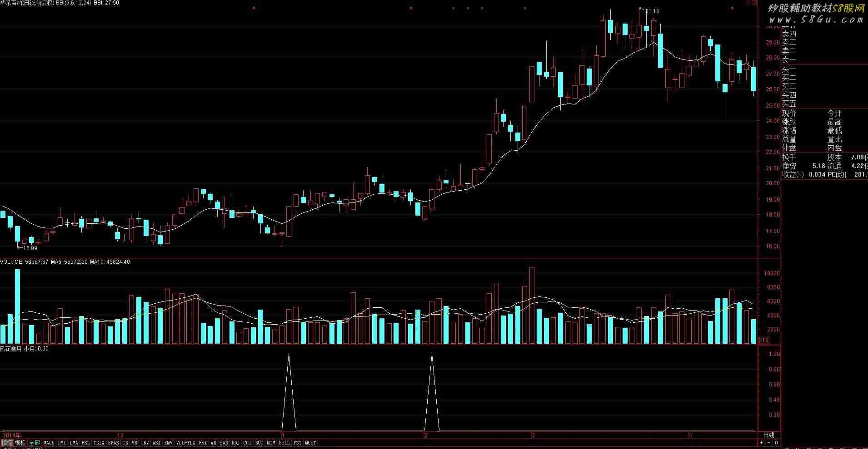Click the first red X marker above the chart
The width and height of the screenshot is (868, 449).
(254, 8)
